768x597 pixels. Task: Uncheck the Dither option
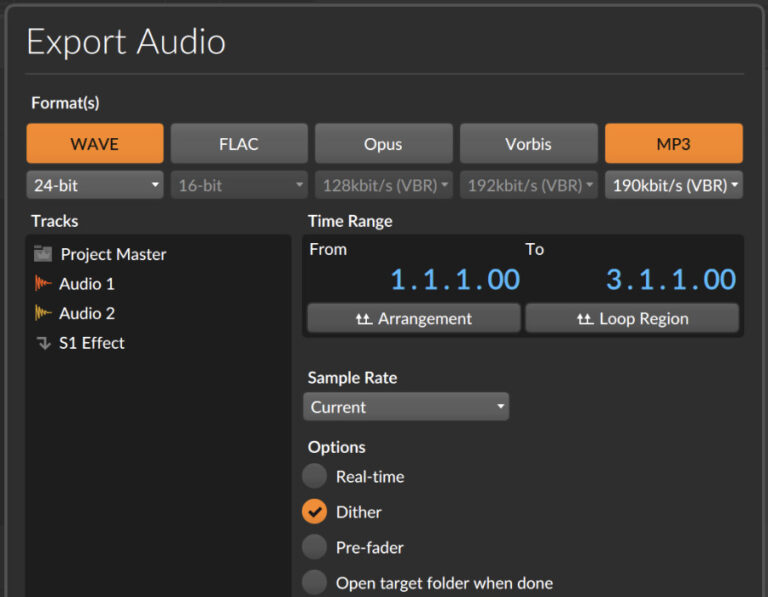point(314,512)
